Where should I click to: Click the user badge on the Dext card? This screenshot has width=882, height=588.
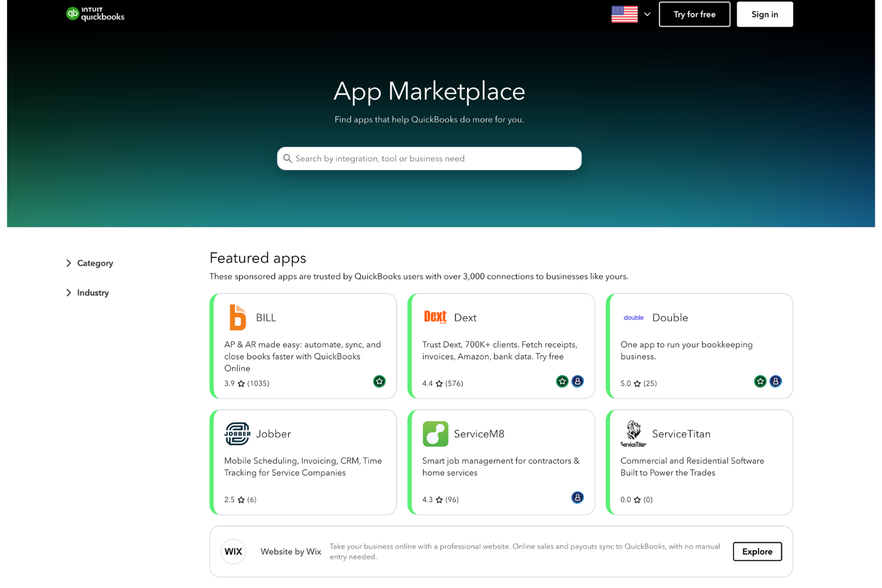(577, 381)
